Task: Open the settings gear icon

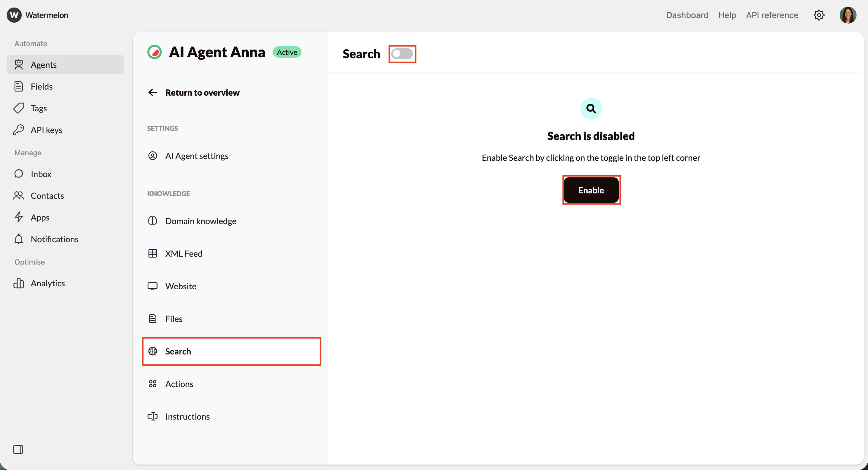Action: pos(819,15)
